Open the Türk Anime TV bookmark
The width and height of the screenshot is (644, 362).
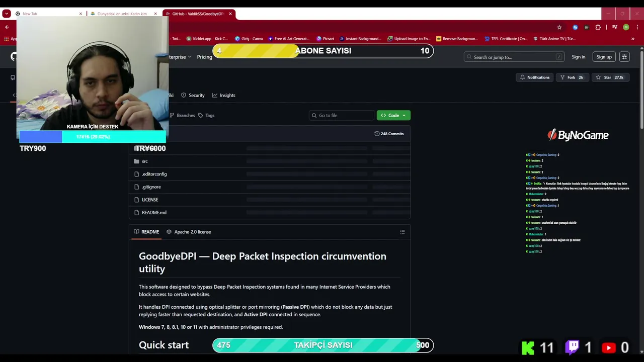pos(554,39)
